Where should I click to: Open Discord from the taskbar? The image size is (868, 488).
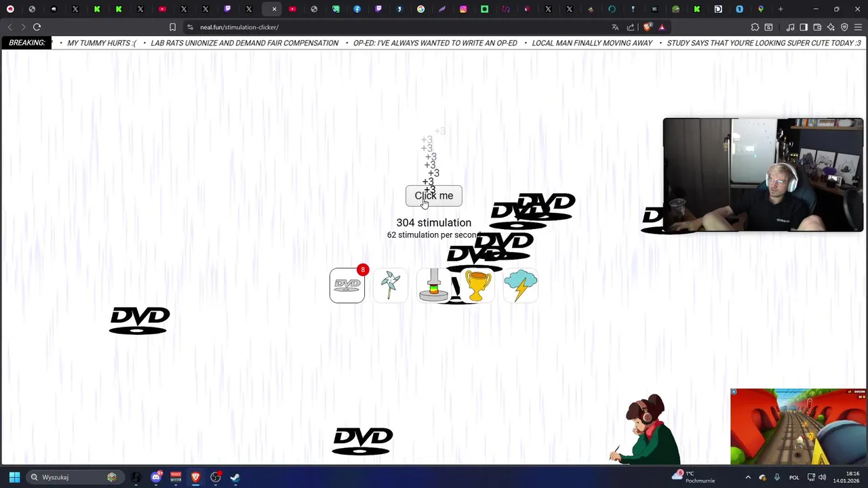pos(156,477)
